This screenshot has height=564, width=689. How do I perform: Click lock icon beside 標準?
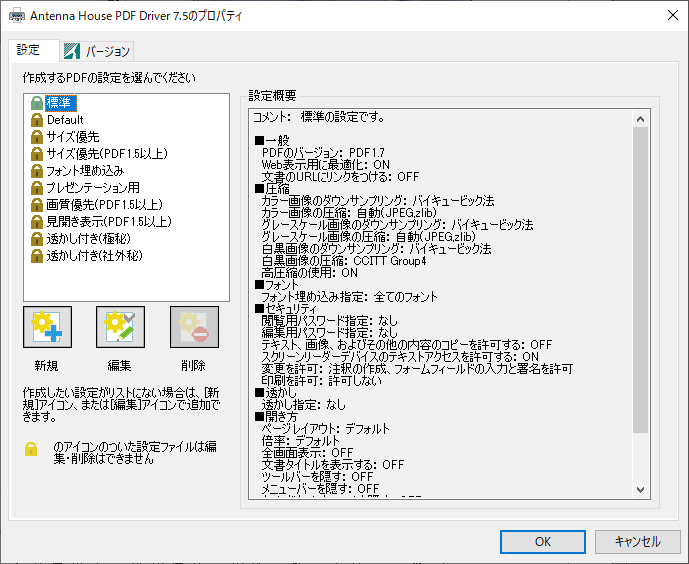coord(37,103)
